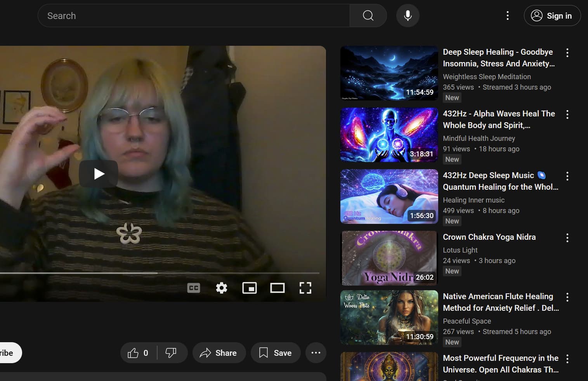Viewport: 588px width, 381px height.
Task: Click title Native American Flute Healing Method
Action: pyautogui.click(x=501, y=302)
